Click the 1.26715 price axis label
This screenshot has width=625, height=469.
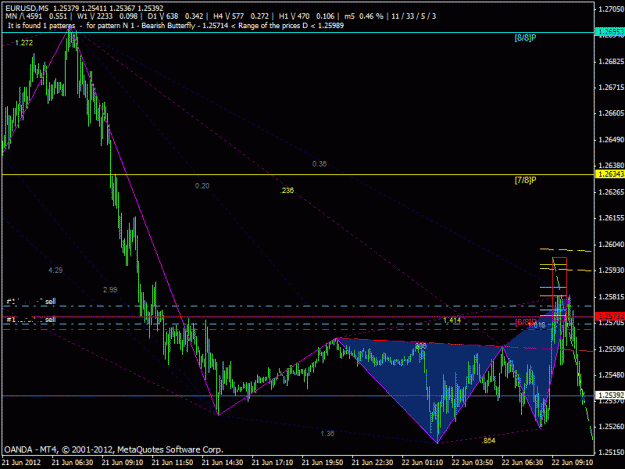pos(611,87)
